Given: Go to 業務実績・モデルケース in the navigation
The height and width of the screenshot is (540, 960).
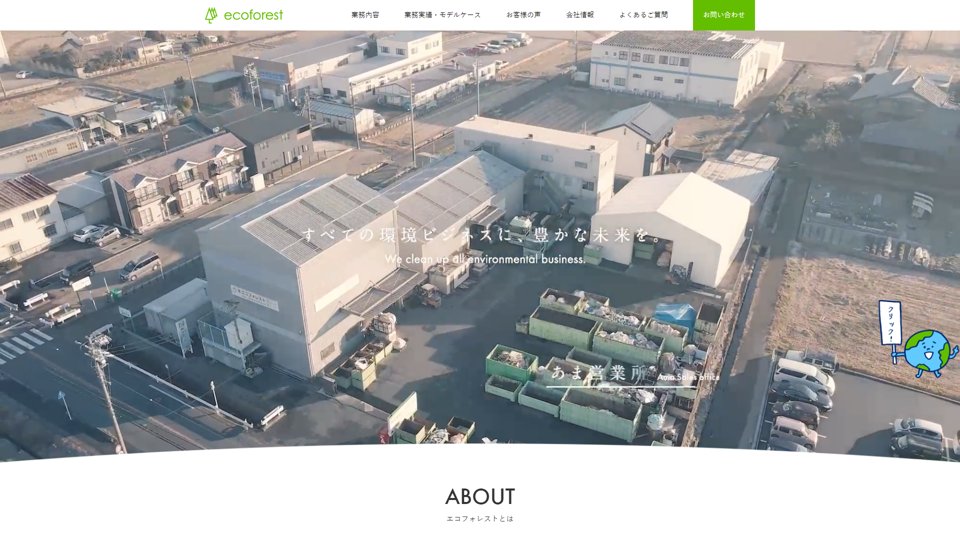Looking at the screenshot, I should pos(442,15).
